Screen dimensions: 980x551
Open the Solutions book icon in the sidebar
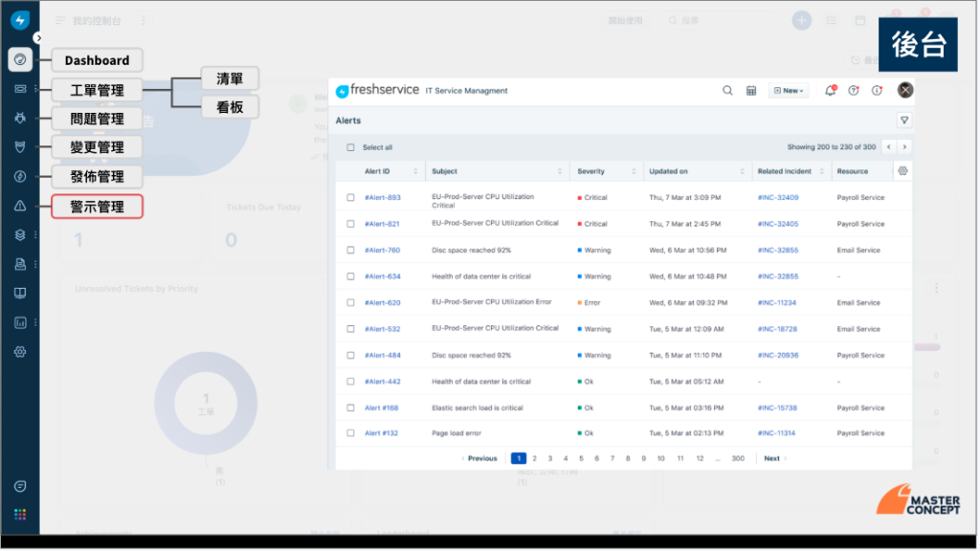tap(20, 294)
